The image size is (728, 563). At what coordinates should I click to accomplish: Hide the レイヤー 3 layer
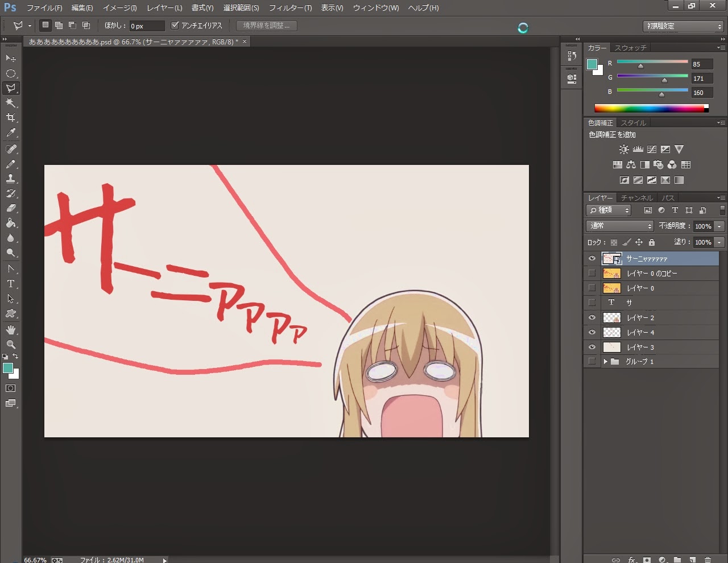[x=592, y=347]
